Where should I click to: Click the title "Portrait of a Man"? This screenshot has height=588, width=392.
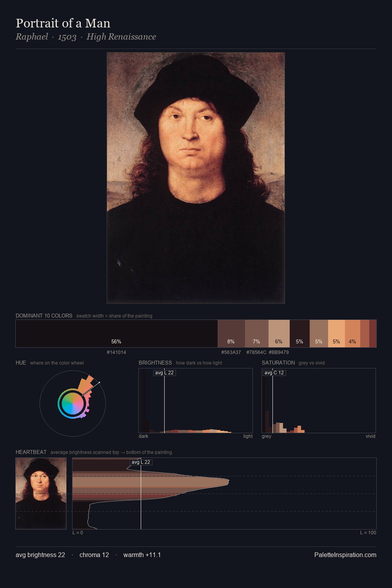pyautogui.click(x=63, y=24)
